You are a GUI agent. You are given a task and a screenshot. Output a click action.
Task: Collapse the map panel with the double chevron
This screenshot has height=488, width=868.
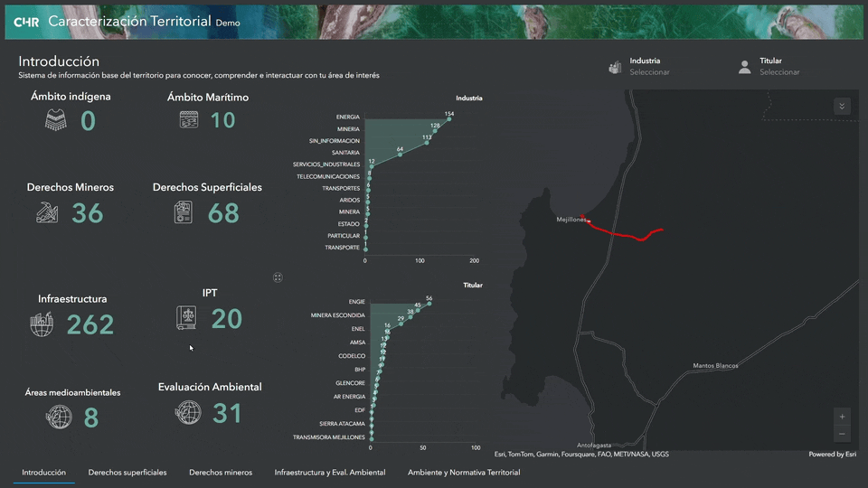[x=842, y=107]
